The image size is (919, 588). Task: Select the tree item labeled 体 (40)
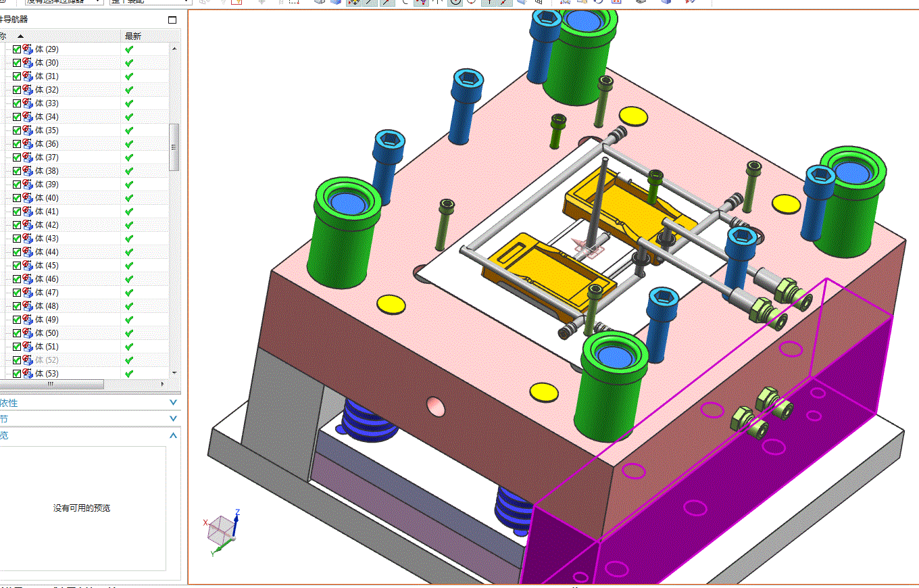pos(47,198)
